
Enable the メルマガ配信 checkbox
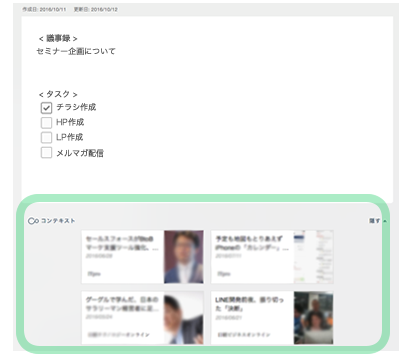tap(46, 153)
